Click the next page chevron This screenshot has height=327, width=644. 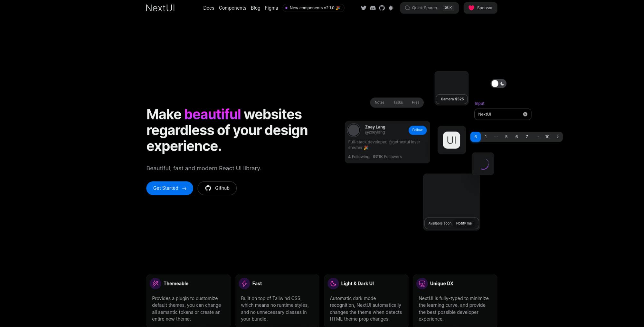point(558,137)
